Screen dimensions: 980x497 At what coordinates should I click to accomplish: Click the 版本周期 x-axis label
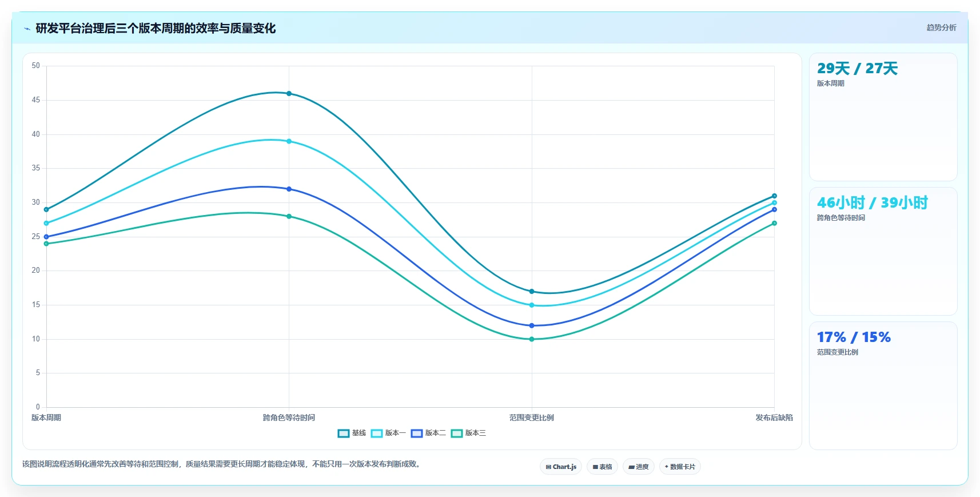pyautogui.click(x=46, y=418)
